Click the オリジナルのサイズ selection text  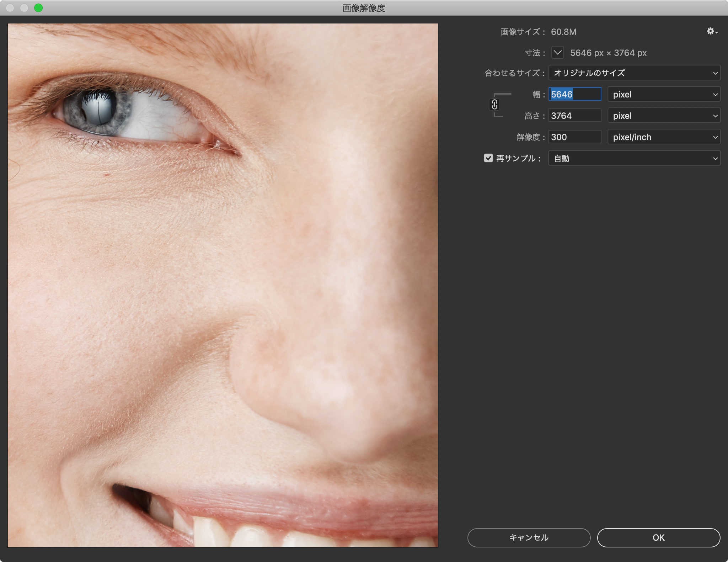589,73
